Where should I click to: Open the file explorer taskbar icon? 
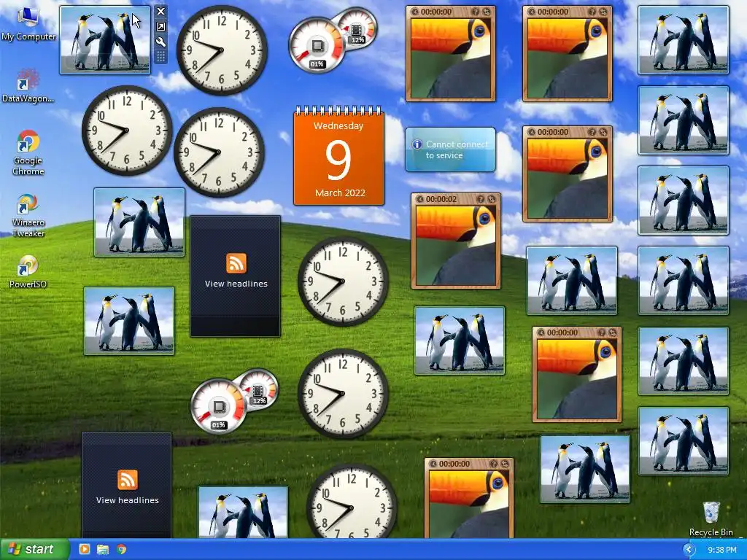(x=103, y=549)
